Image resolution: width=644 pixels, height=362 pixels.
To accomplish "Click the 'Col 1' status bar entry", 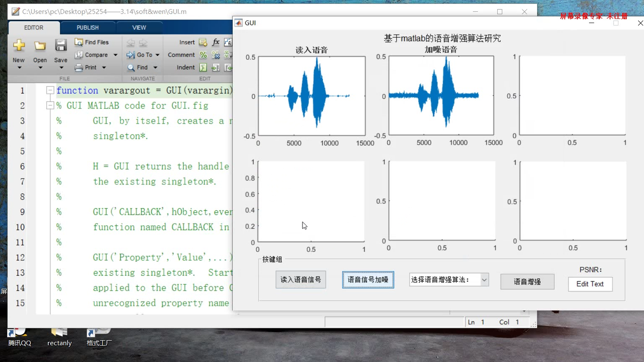I will [x=509, y=322].
